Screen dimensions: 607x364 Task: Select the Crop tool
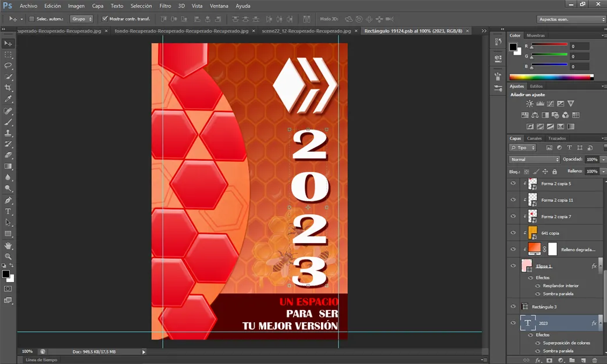8,88
